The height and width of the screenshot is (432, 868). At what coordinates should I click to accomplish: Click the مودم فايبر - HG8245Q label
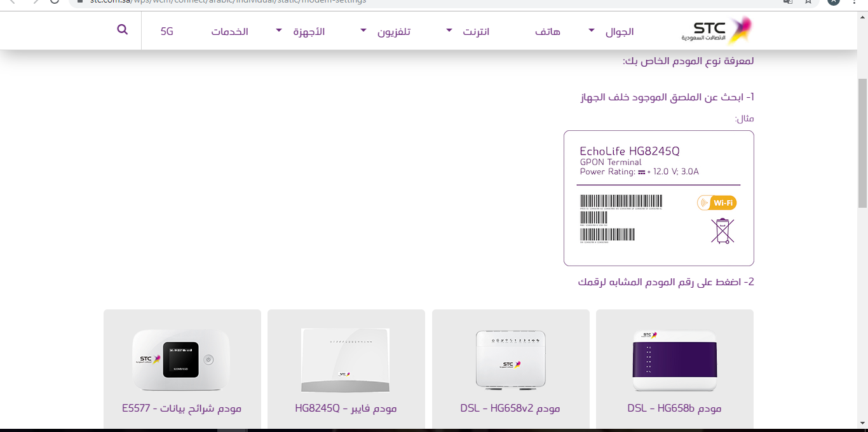(346, 408)
